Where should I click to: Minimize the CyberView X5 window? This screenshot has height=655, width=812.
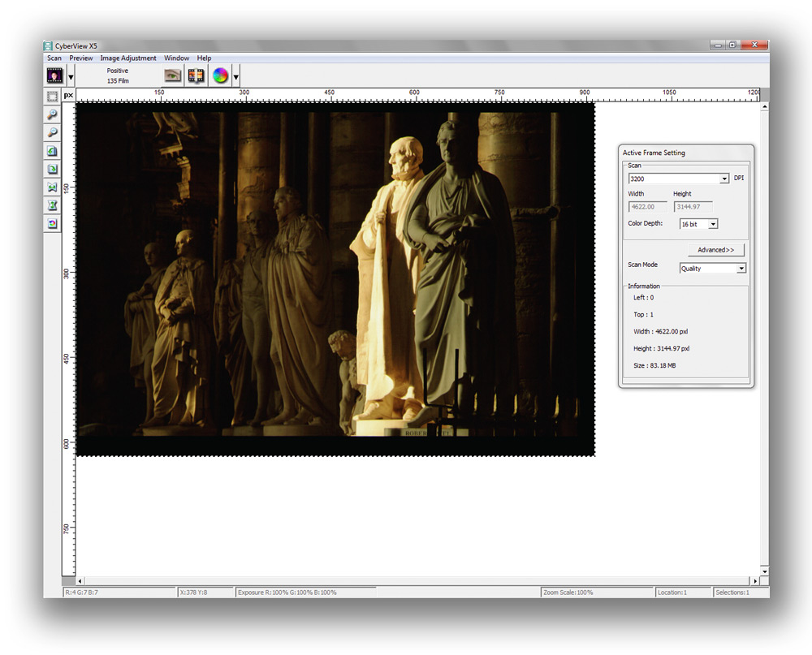coord(718,45)
